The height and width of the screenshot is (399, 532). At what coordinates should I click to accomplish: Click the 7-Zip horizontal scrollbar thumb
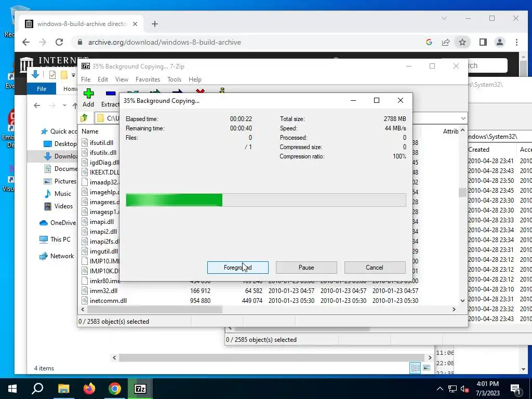[x=155, y=310]
